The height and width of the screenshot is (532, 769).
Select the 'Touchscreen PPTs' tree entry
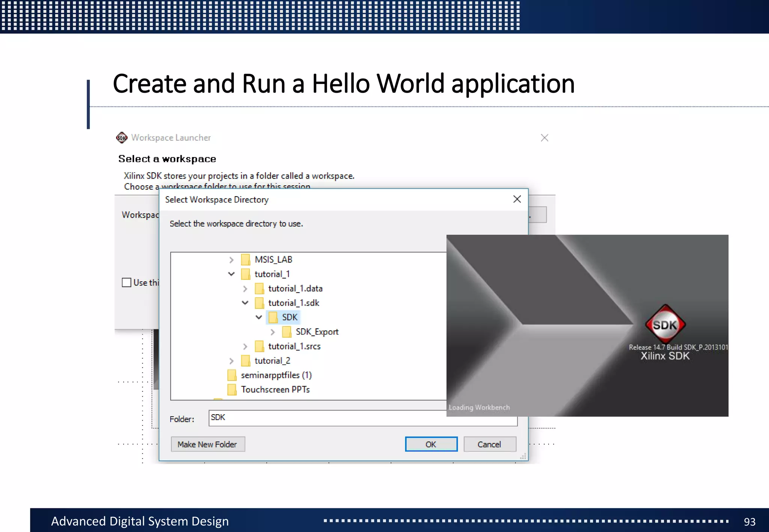click(275, 390)
